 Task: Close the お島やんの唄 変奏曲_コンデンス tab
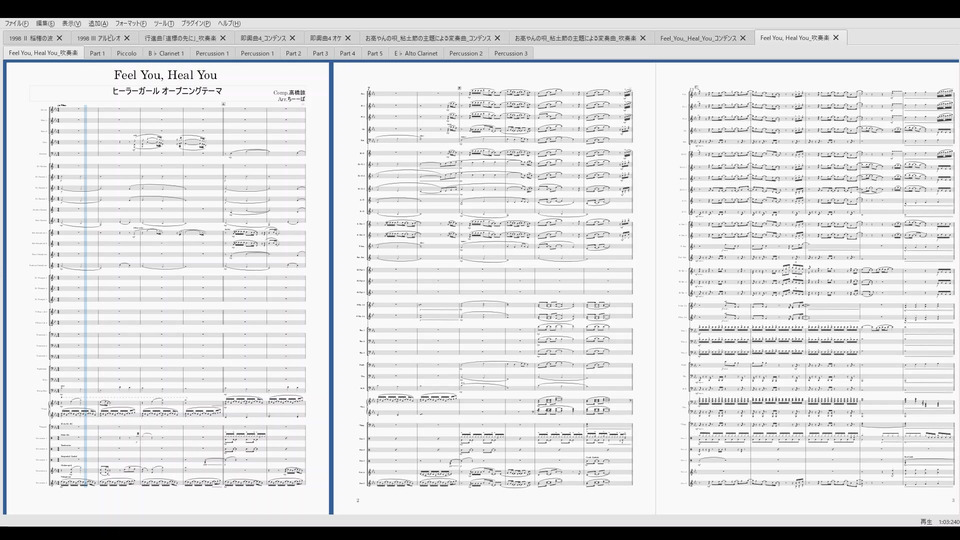click(497, 38)
